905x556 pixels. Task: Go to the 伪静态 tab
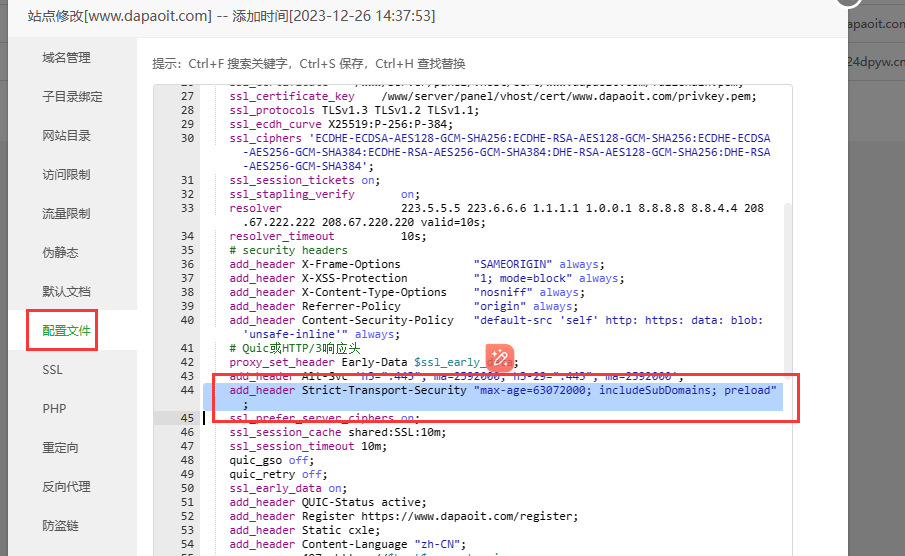pos(60,252)
